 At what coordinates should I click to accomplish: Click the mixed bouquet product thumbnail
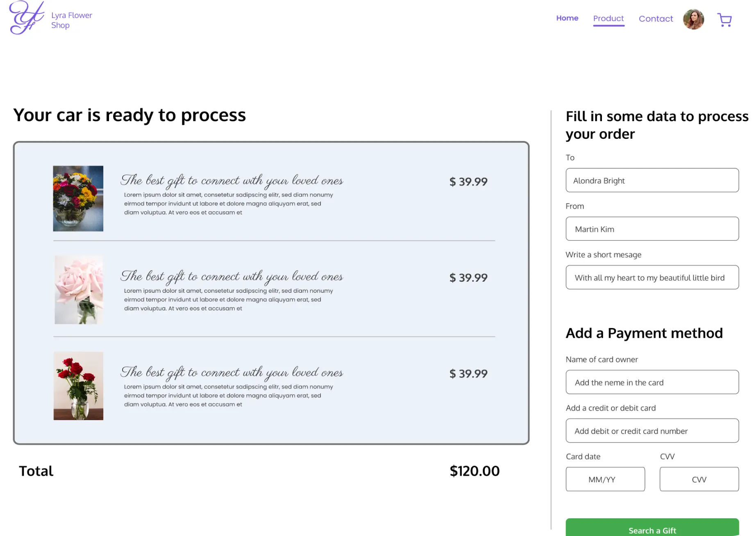point(78,199)
